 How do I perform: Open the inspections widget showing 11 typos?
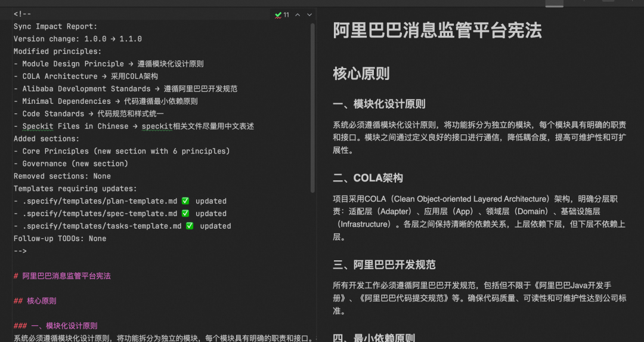[x=282, y=15]
